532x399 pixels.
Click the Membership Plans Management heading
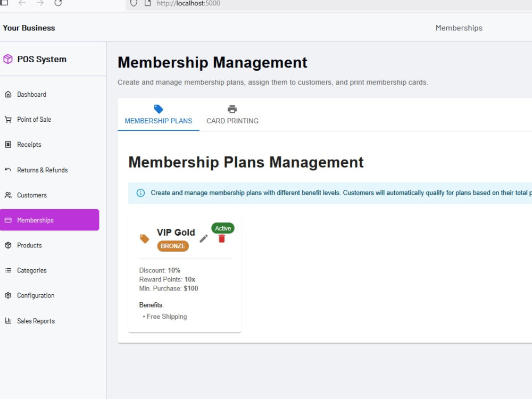pos(246,162)
